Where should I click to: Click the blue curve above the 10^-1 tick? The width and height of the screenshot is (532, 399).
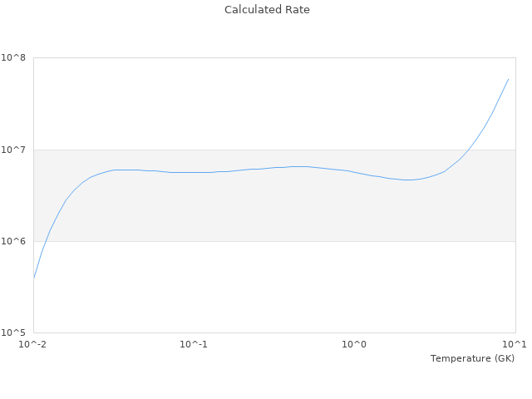pyautogui.click(x=194, y=172)
